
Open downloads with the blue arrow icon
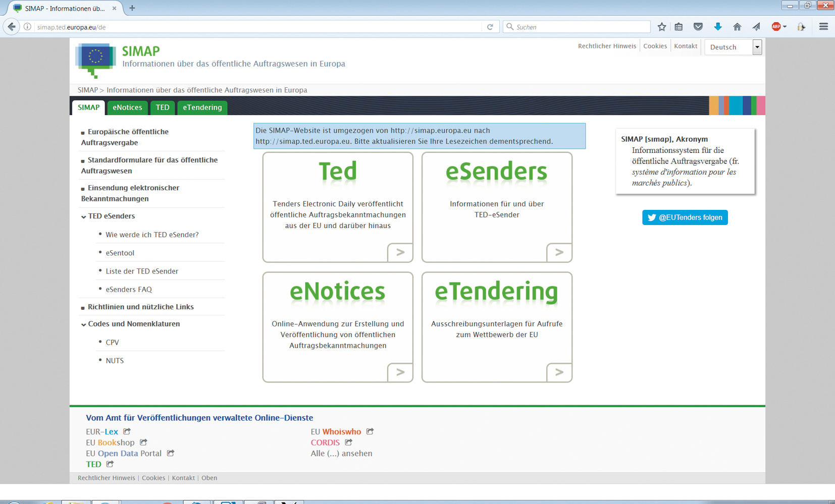point(717,27)
